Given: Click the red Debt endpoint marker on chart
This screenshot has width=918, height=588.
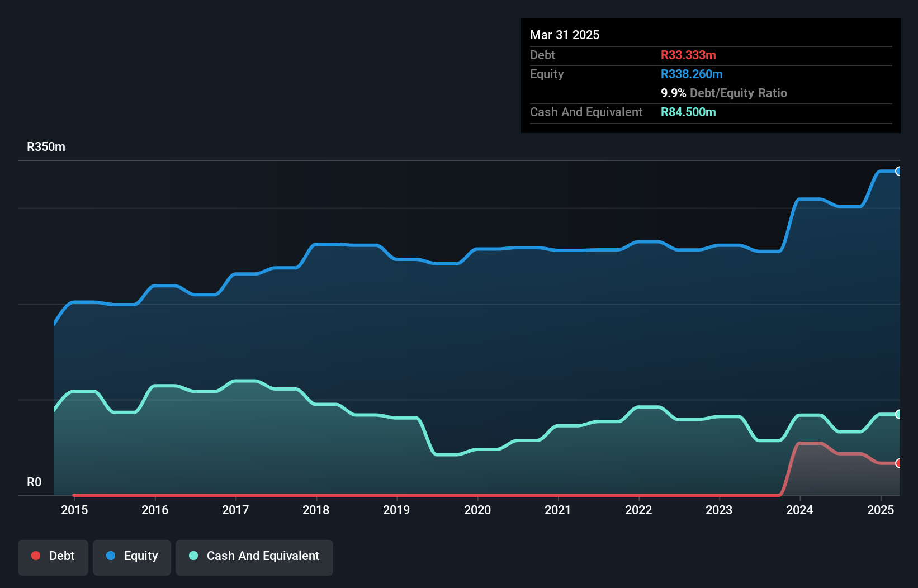Looking at the screenshot, I should [898, 463].
